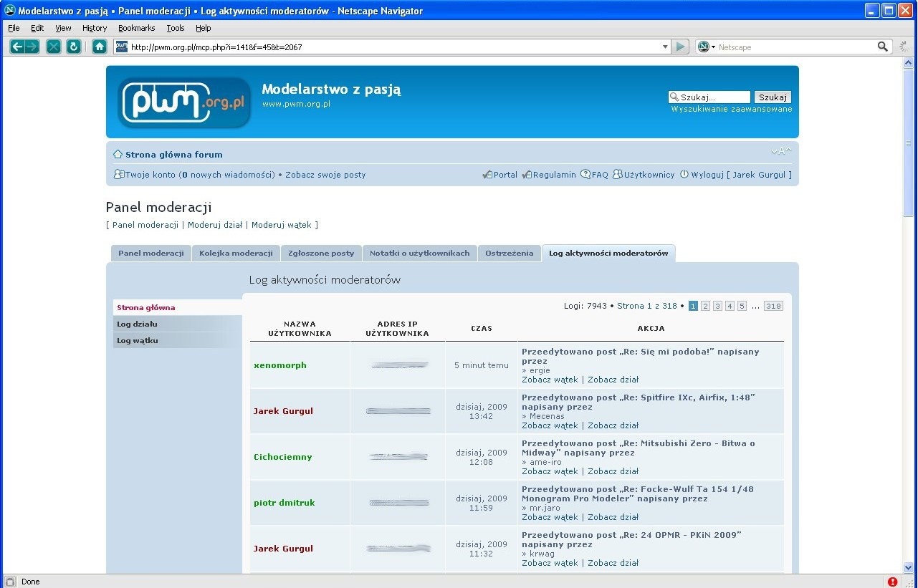The image size is (918, 588).
Task: Click the Stop loading button
Action: (54, 47)
